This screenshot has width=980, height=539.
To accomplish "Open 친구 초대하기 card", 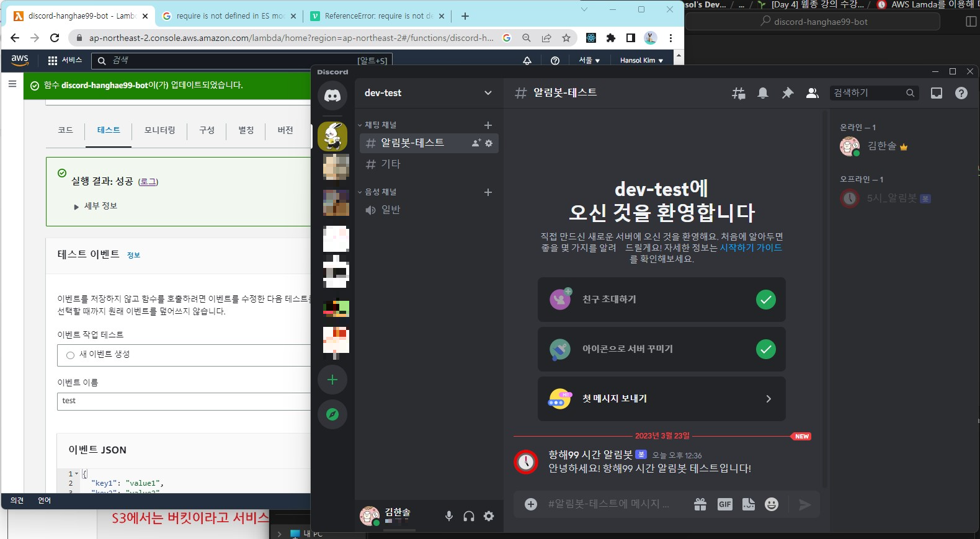I will [x=662, y=300].
